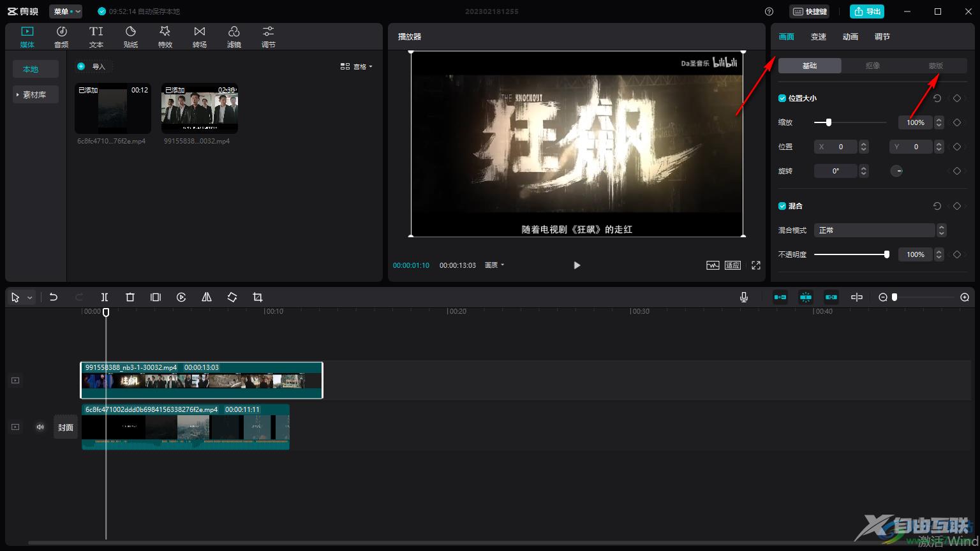Toggle linkage option in timeline toolbar
Viewport: 980px width, 551px height.
[x=831, y=297]
